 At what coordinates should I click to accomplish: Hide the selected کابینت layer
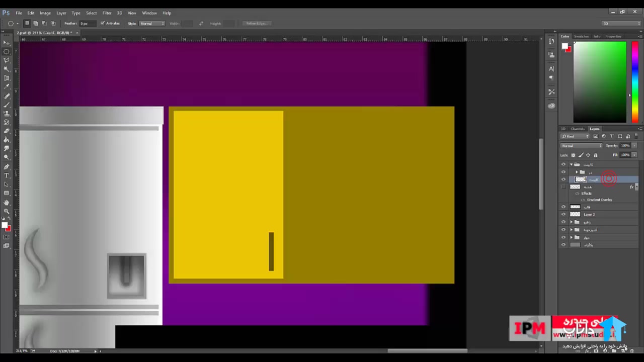(563, 179)
